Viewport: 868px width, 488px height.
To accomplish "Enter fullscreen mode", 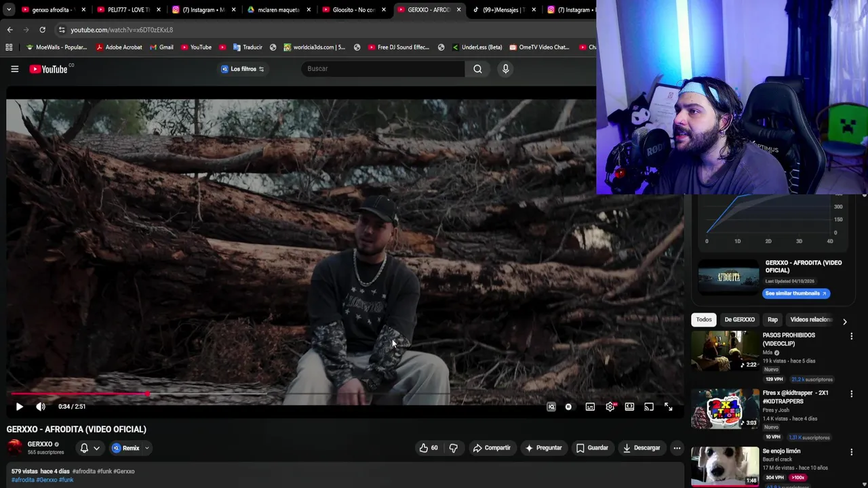I will [x=668, y=407].
